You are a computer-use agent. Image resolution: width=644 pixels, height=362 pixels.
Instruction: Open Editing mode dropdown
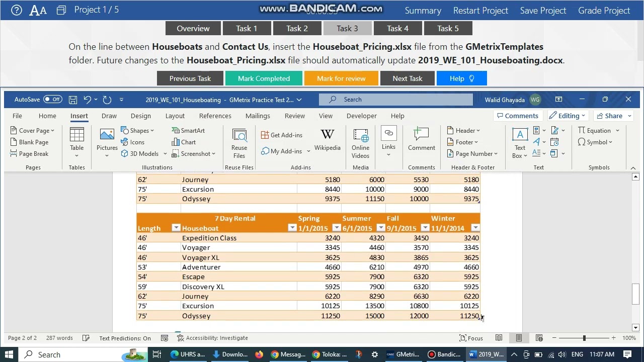click(569, 116)
